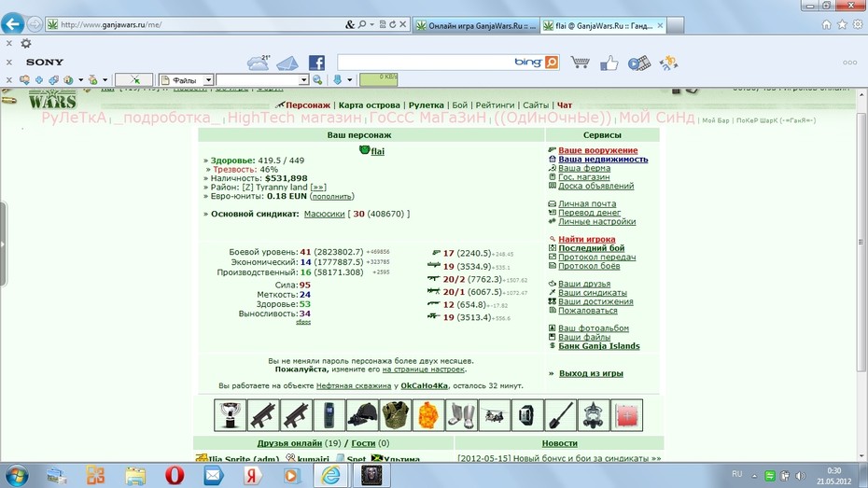The width and height of the screenshot is (868, 488).
Task: Open the weather icon in Sony toolbar
Action: [258, 63]
